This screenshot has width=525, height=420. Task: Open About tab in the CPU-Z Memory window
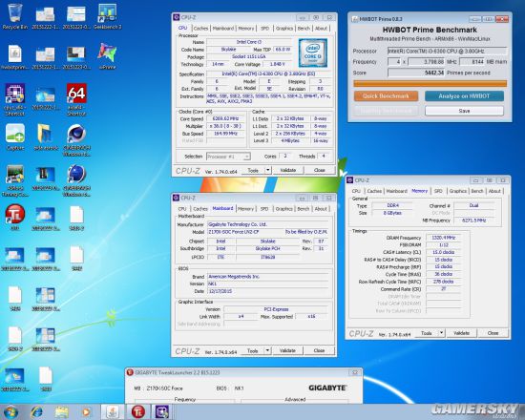[494, 191]
